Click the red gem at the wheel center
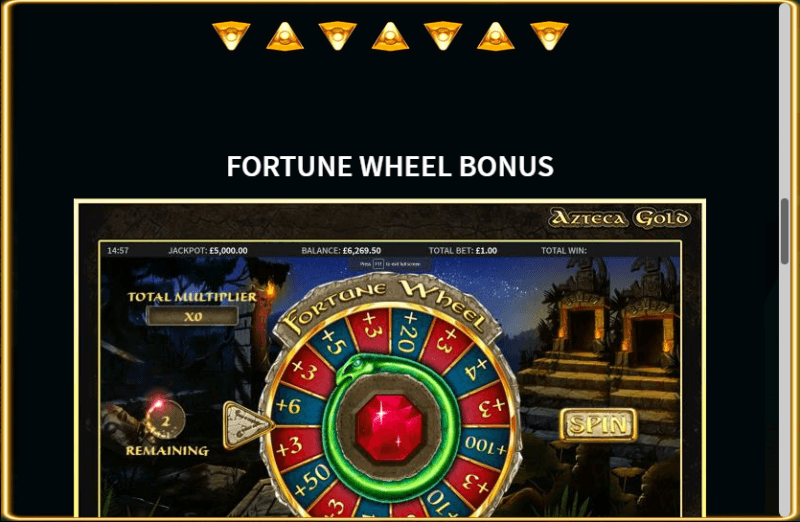 [390, 427]
